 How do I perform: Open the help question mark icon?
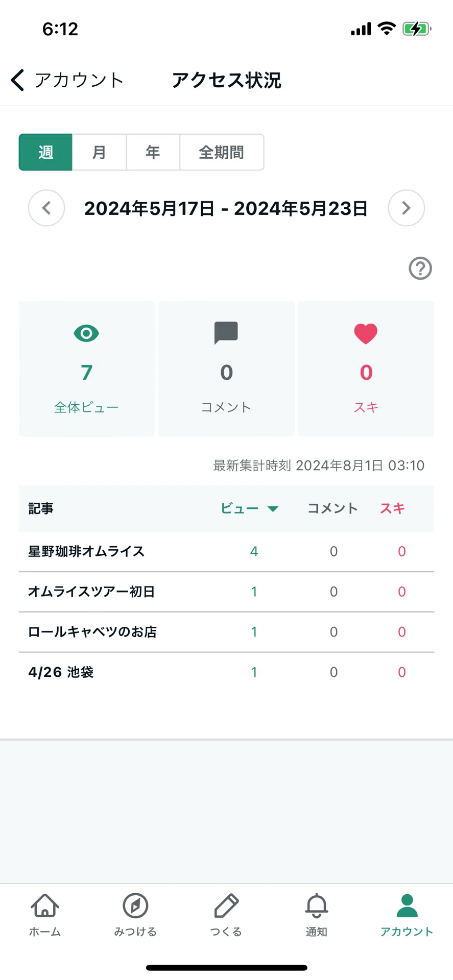[420, 268]
